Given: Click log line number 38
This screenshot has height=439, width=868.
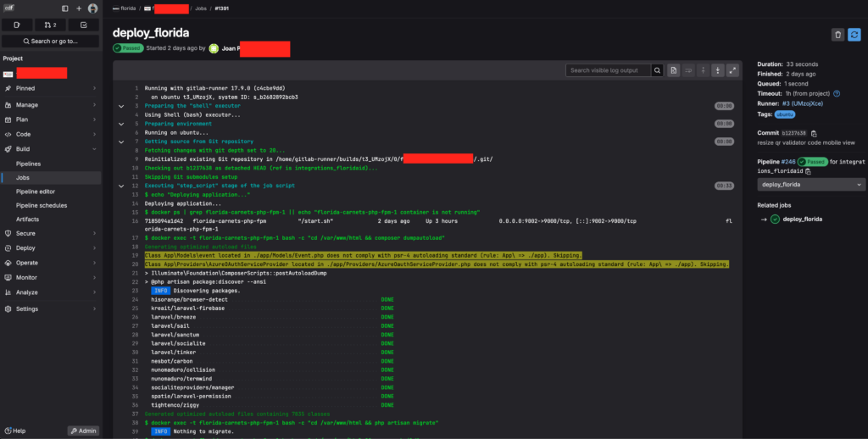Looking at the screenshot, I should [135, 423].
